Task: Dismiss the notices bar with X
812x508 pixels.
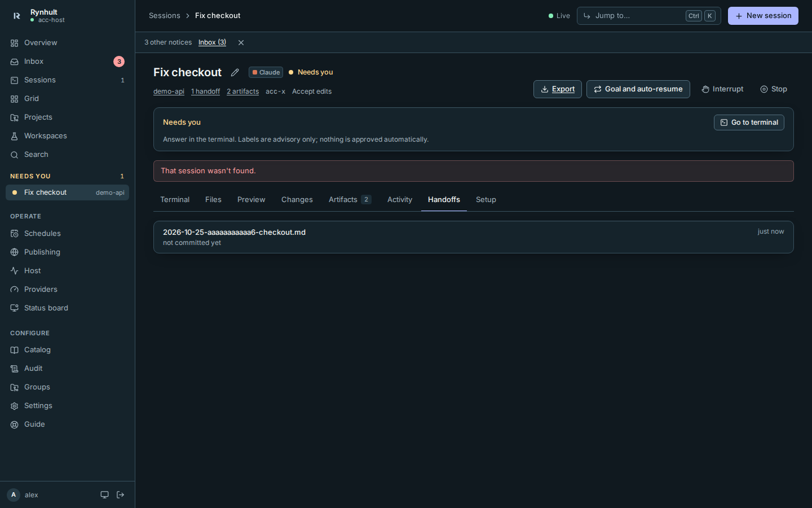Action: click(241, 43)
